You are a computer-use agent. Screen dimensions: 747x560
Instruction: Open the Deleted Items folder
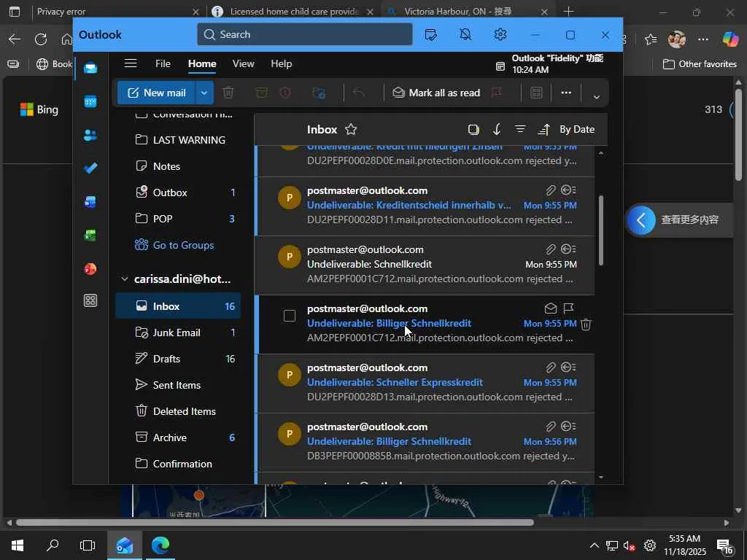tap(178, 411)
